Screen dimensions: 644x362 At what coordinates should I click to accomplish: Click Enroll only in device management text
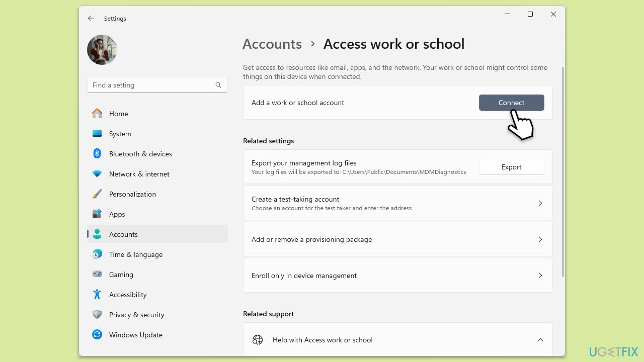pos(304,276)
